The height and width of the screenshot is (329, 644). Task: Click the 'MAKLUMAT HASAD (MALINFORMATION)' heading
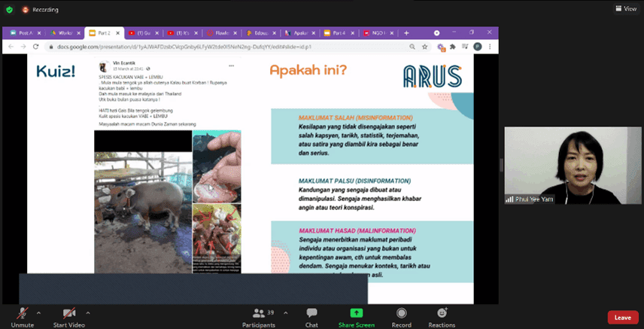(x=357, y=230)
